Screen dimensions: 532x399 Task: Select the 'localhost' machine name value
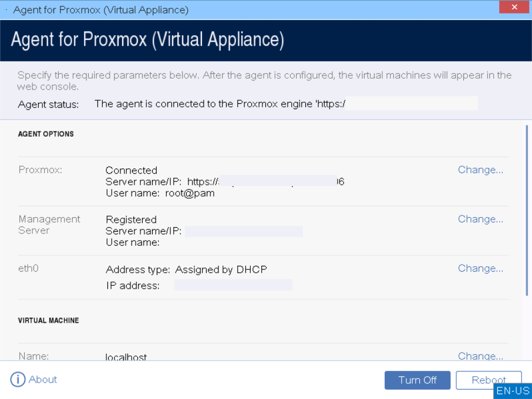click(x=126, y=357)
